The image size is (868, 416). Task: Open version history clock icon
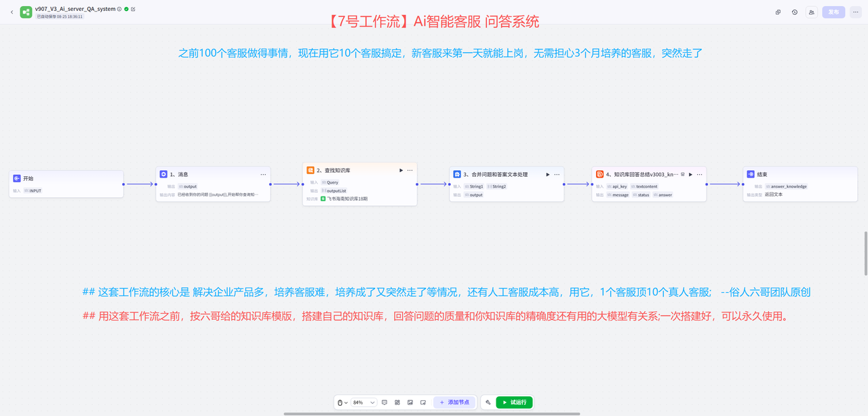pyautogui.click(x=795, y=12)
